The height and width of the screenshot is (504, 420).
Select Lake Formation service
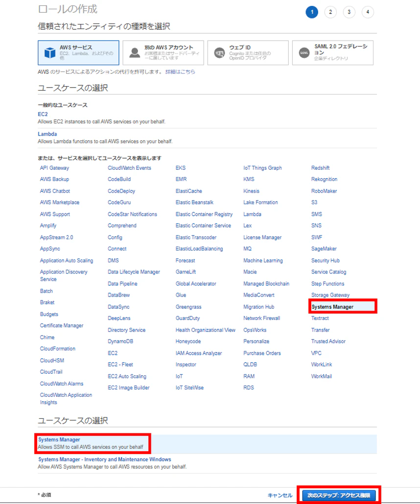point(260,202)
